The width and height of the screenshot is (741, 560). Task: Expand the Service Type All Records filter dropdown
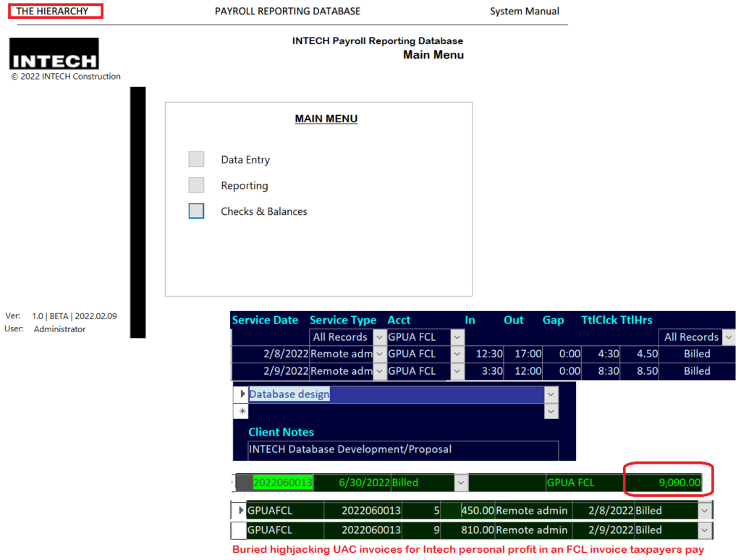(379, 337)
